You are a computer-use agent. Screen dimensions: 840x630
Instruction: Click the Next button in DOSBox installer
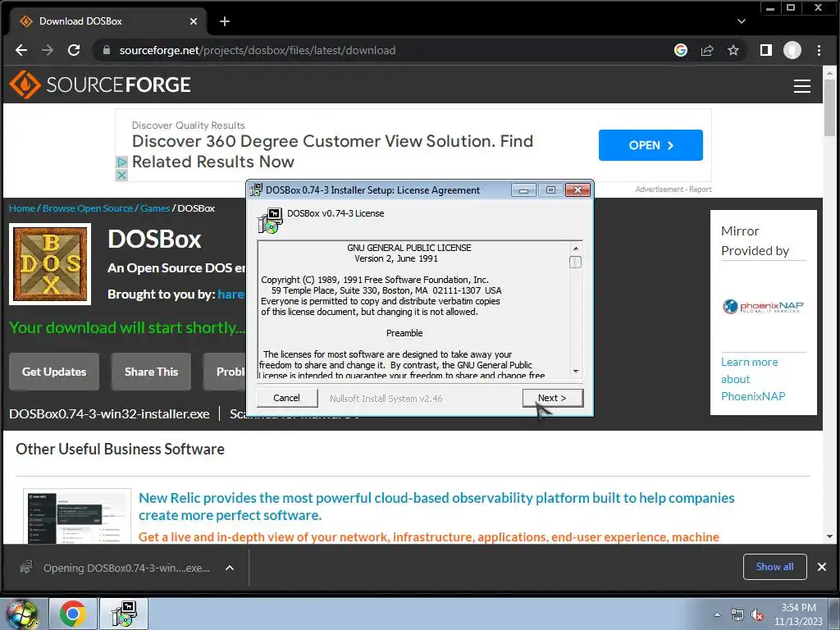552,398
